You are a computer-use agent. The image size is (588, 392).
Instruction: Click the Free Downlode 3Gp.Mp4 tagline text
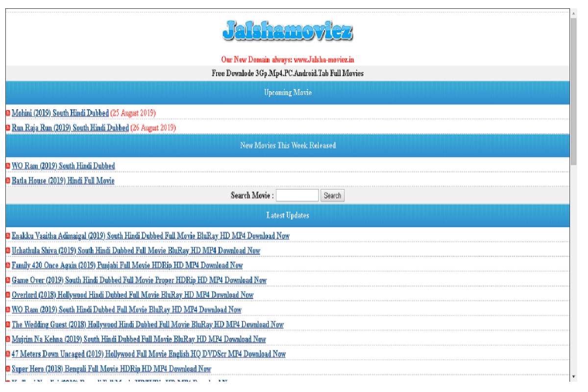[x=288, y=73]
